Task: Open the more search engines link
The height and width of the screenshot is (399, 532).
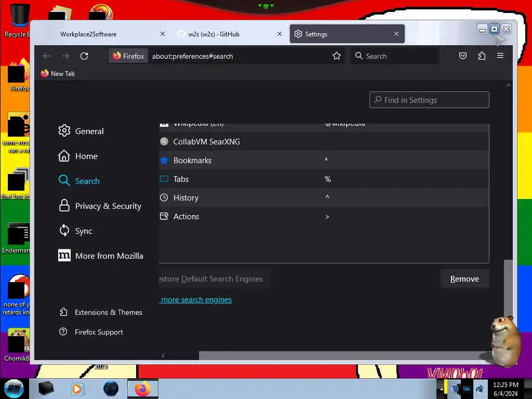Action: click(x=196, y=300)
